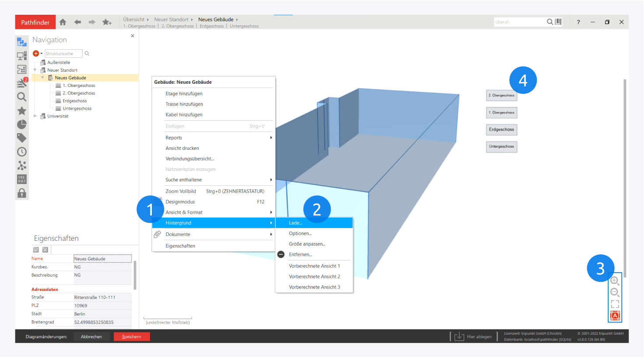The width and height of the screenshot is (644, 357).
Task: Zoom in using the magnifier plus icon
Action: point(615,281)
